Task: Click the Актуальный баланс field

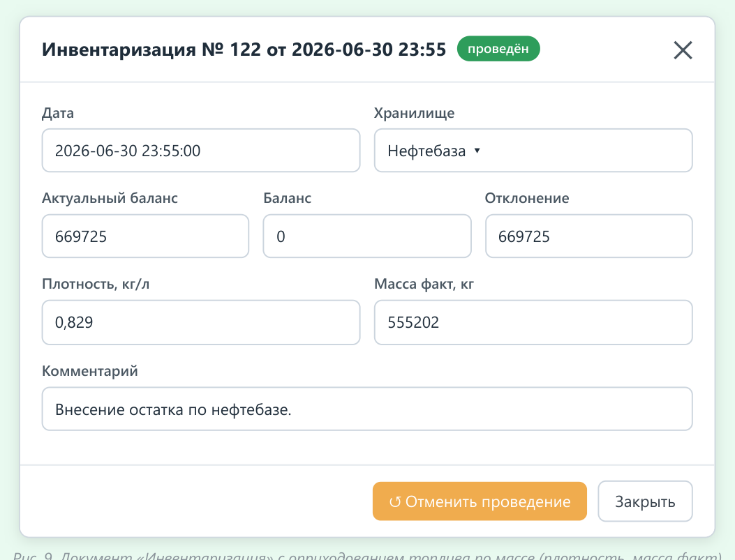Action: [145, 236]
